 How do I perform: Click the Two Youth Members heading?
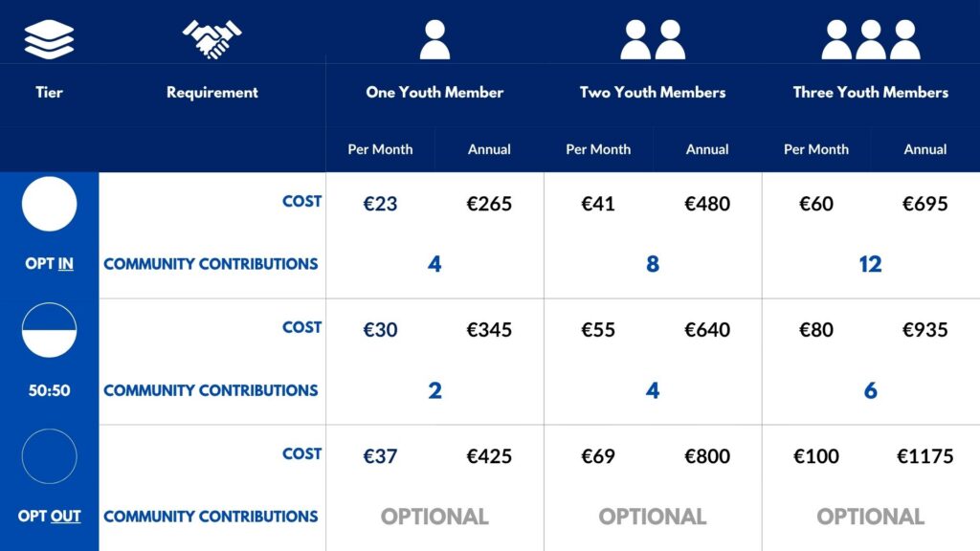653,93
